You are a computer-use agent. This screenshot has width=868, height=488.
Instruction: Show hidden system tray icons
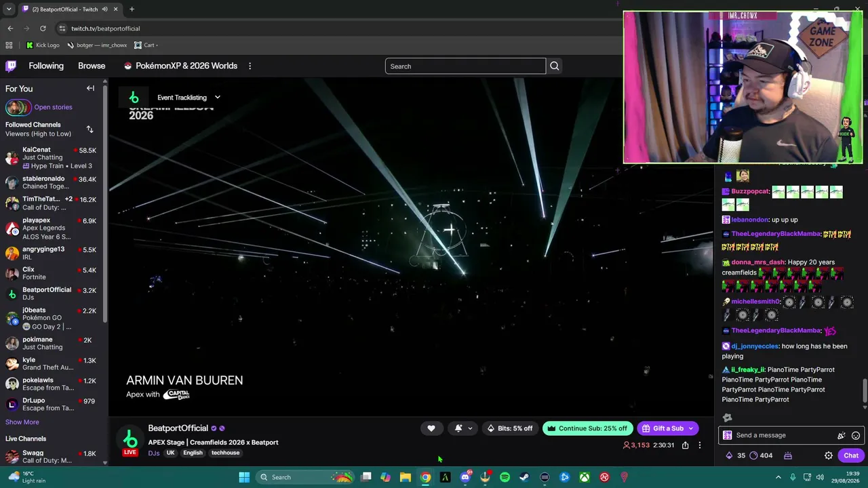coord(778,477)
